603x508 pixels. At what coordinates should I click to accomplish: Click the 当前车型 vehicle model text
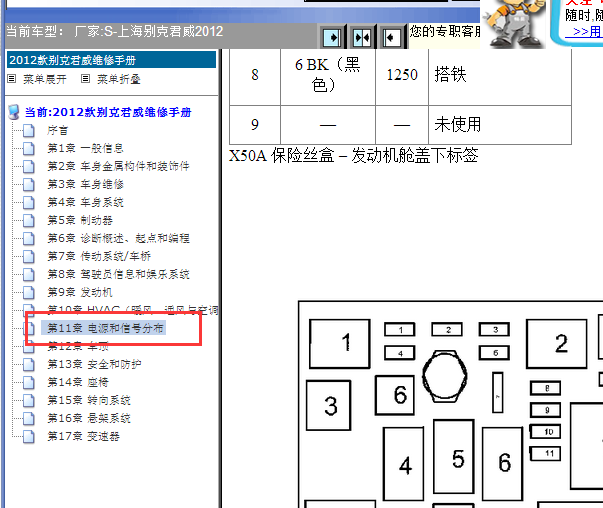click(x=115, y=31)
